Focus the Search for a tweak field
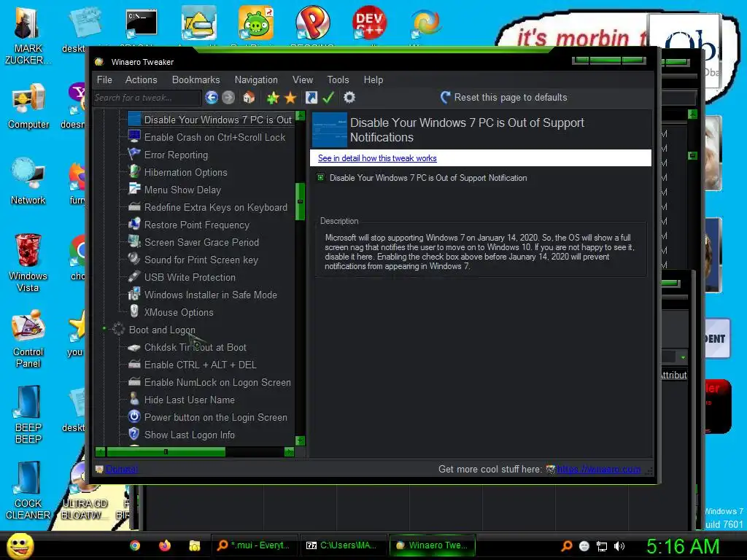747x560 pixels. (x=147, y=98)
